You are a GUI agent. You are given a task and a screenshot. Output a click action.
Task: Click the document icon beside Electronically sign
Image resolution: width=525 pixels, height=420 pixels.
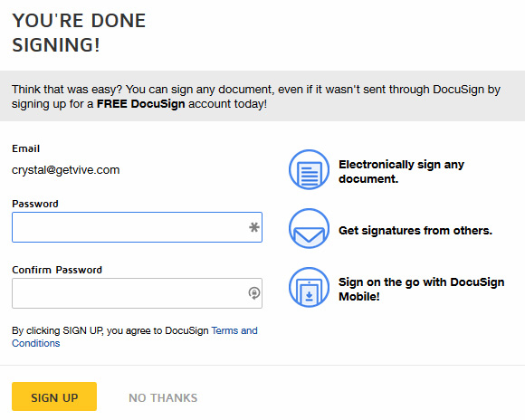tap(309, 169)
